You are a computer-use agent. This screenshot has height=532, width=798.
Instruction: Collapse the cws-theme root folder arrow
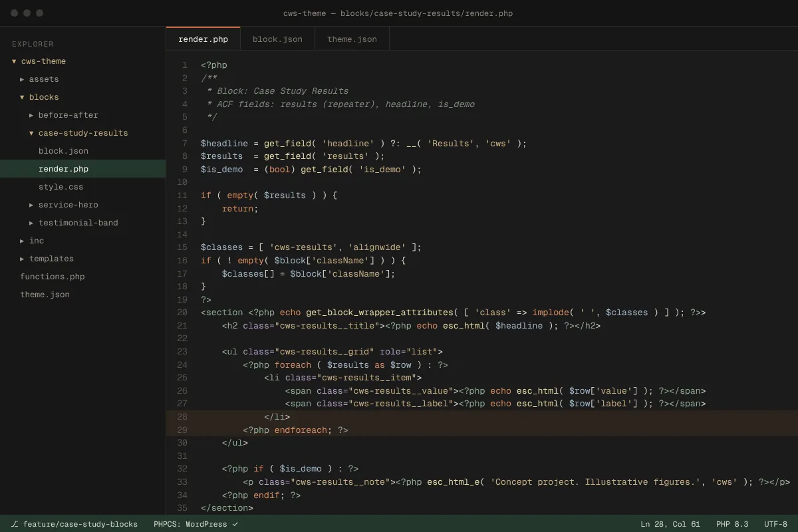tap(14, 61)
